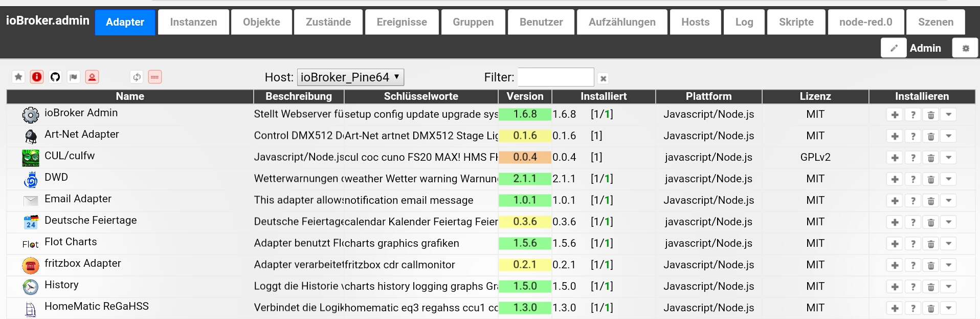Expand version dropdown for CUL/culfw
Image resolution: width=980 pixels, height=319 pixels.
point(949,158)
